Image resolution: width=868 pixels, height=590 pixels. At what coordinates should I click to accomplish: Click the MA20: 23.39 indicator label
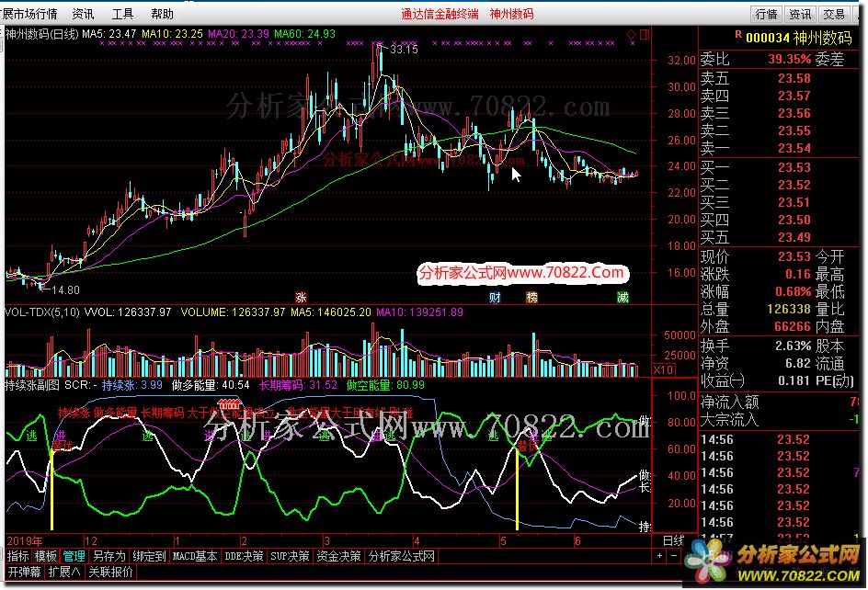[x=238, y=34]
